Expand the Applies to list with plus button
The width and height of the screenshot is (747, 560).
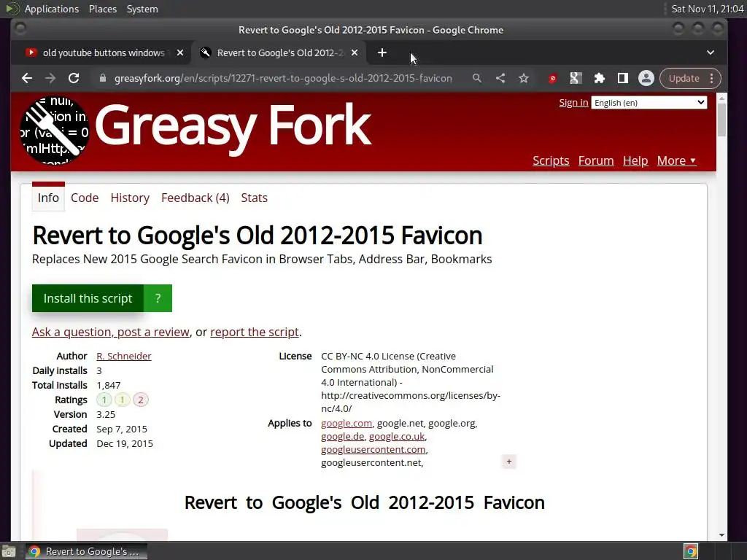coord(508,462)
